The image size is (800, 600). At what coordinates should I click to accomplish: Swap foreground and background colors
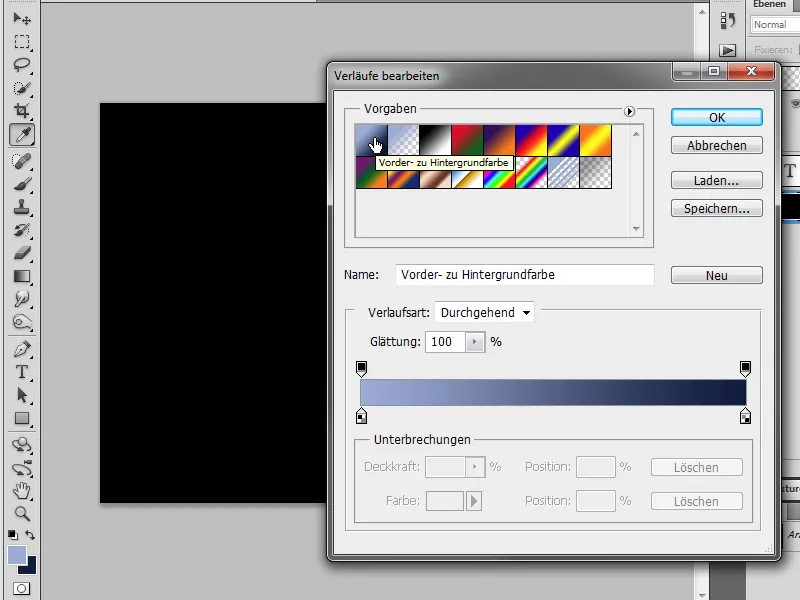coord(30,535)
